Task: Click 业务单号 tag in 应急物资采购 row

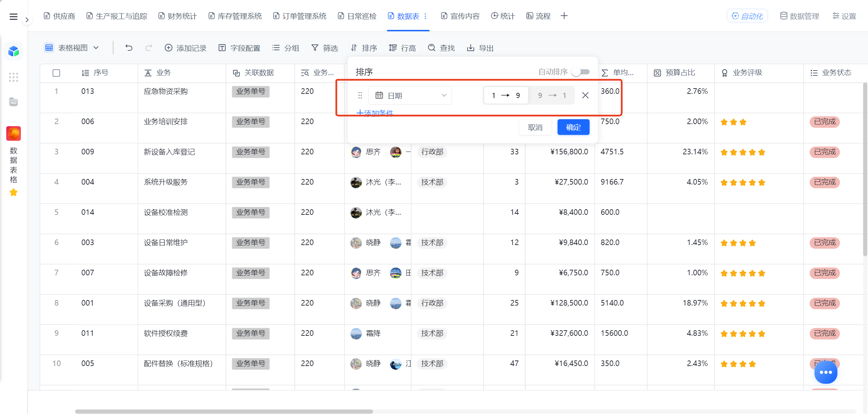Action: pos(251,91)
